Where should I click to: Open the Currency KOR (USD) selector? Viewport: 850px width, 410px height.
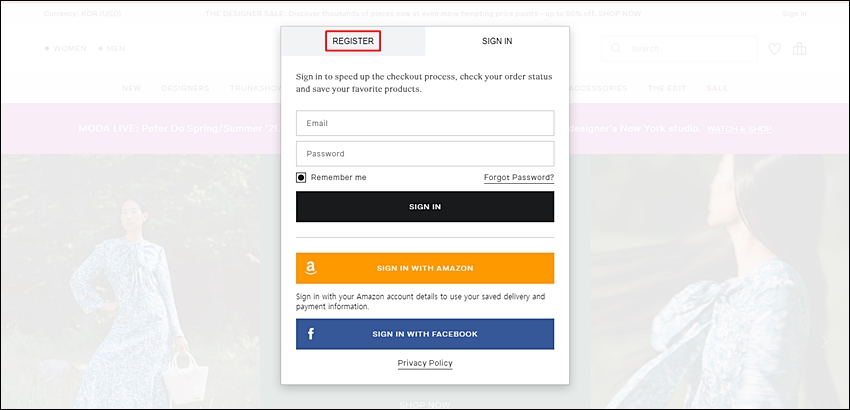point(82,14)
